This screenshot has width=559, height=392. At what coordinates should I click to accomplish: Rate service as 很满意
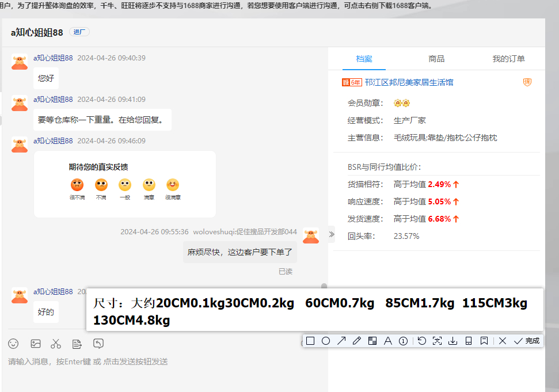pyautogui.click(x=173, y=189)
